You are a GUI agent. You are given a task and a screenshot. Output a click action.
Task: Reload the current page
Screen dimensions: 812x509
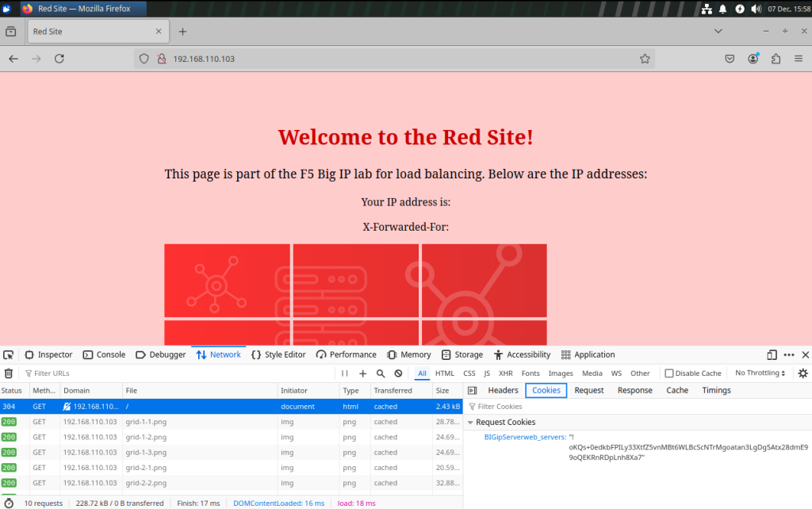59,59
